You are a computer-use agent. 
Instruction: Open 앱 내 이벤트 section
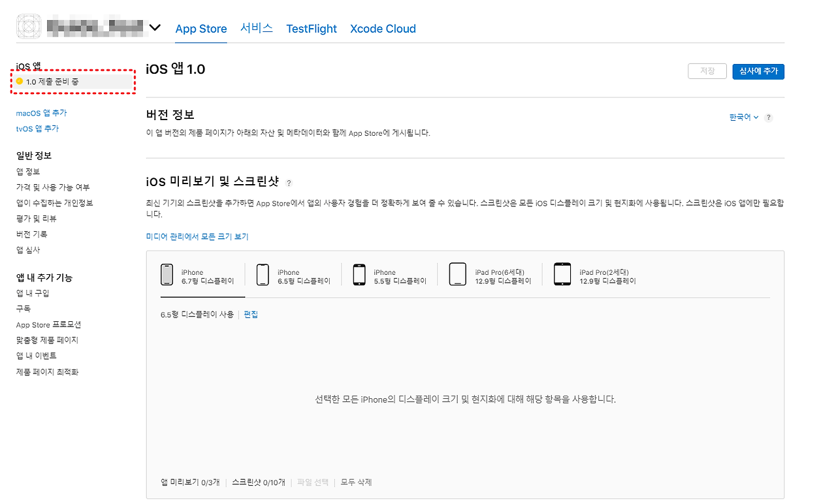click(37, 356)
